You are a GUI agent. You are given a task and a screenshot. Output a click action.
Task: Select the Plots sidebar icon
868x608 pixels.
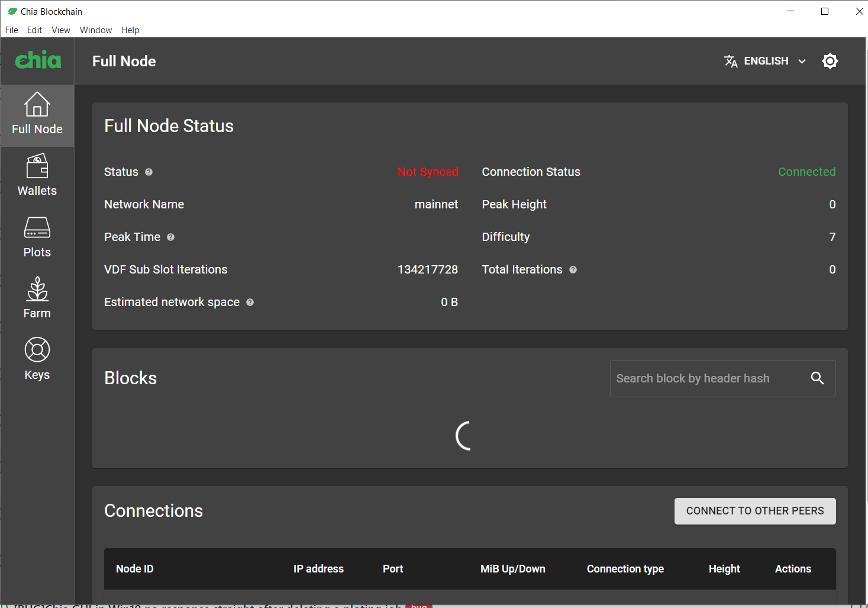pyautogui.click(x=37, y=227)
